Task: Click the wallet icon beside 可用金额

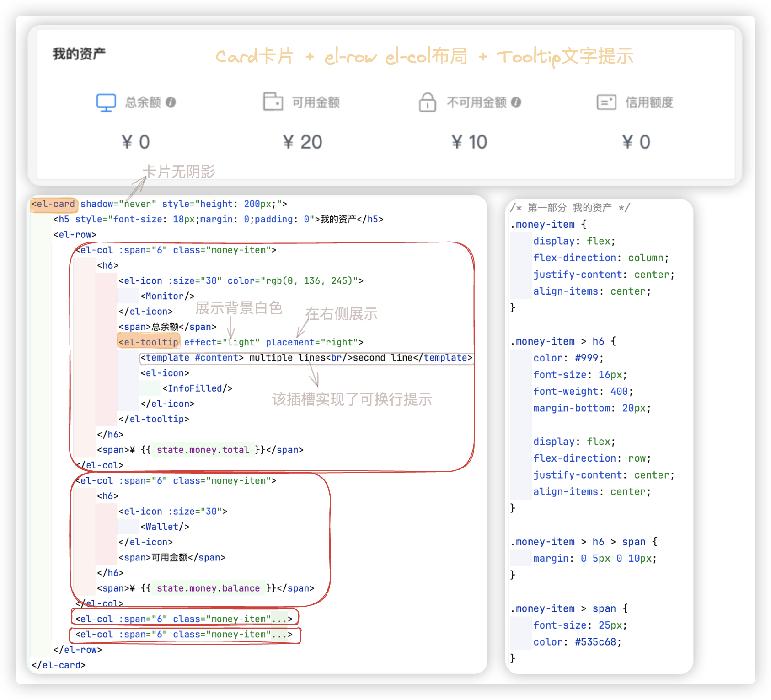Action: click(x=273, y=102)
